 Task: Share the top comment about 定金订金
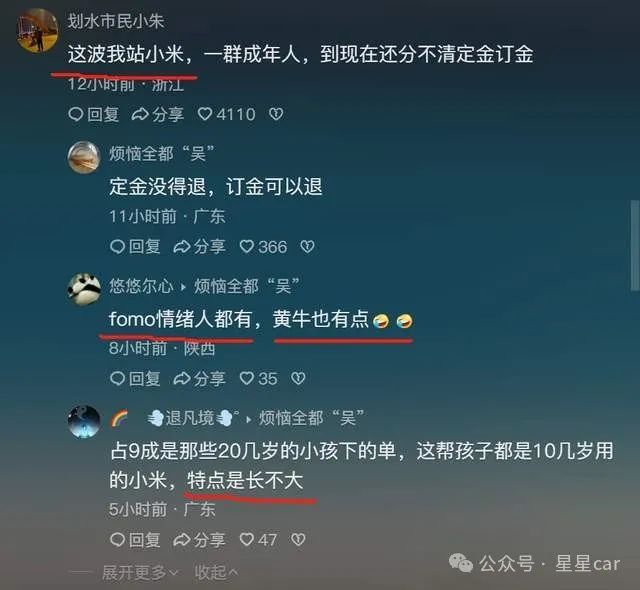pyautogui.click(x=158, y=114)
